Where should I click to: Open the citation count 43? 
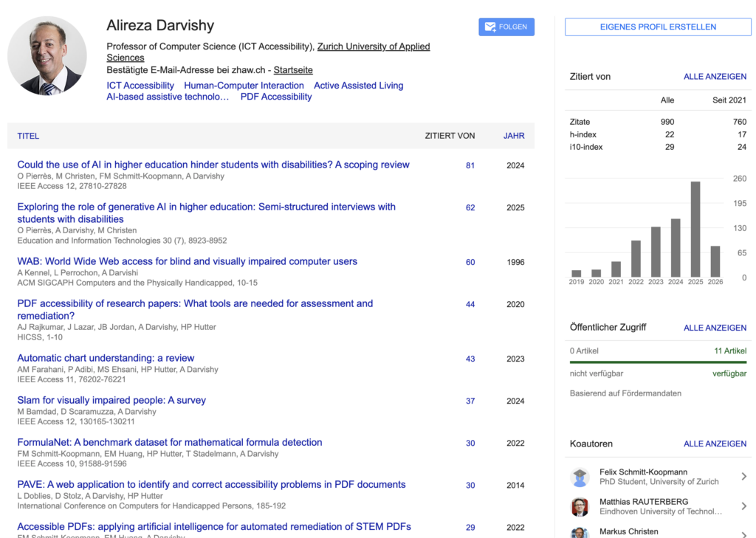tap(470, 359)
